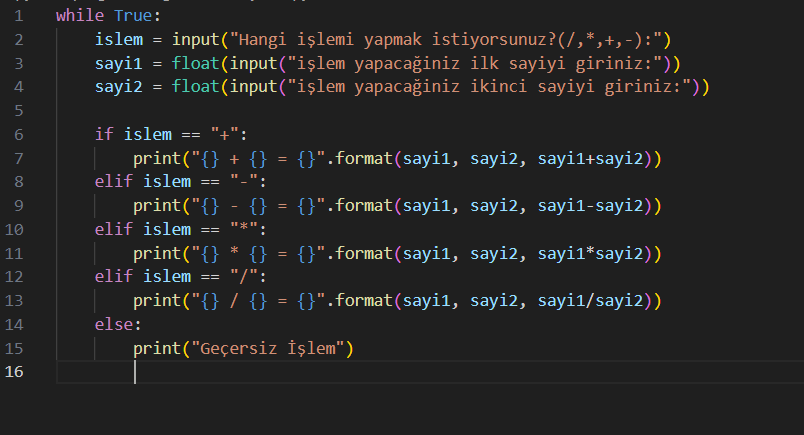The image size is (804, 435).
Task: Select line number 16 in the gutter
Action: coord(14,371)
